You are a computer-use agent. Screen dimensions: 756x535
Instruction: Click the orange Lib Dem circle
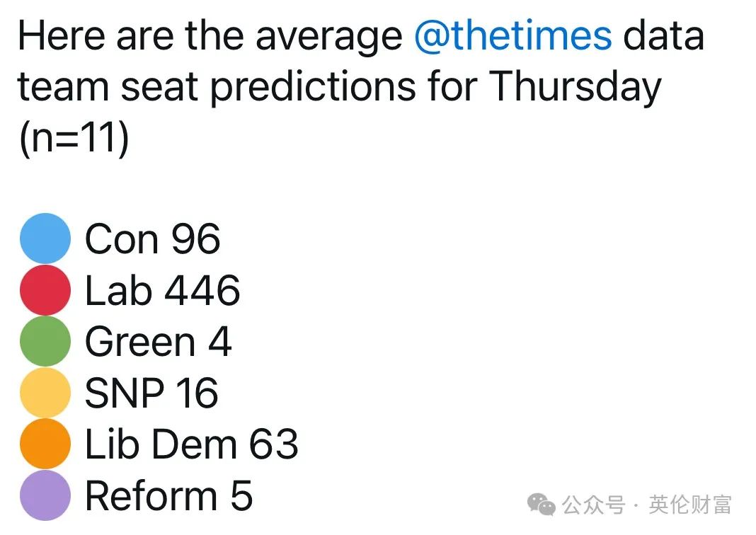coord(45,444)
